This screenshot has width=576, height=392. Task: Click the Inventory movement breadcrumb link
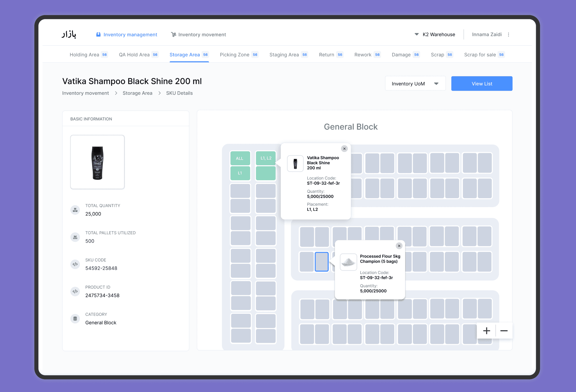tap(86, 93)
